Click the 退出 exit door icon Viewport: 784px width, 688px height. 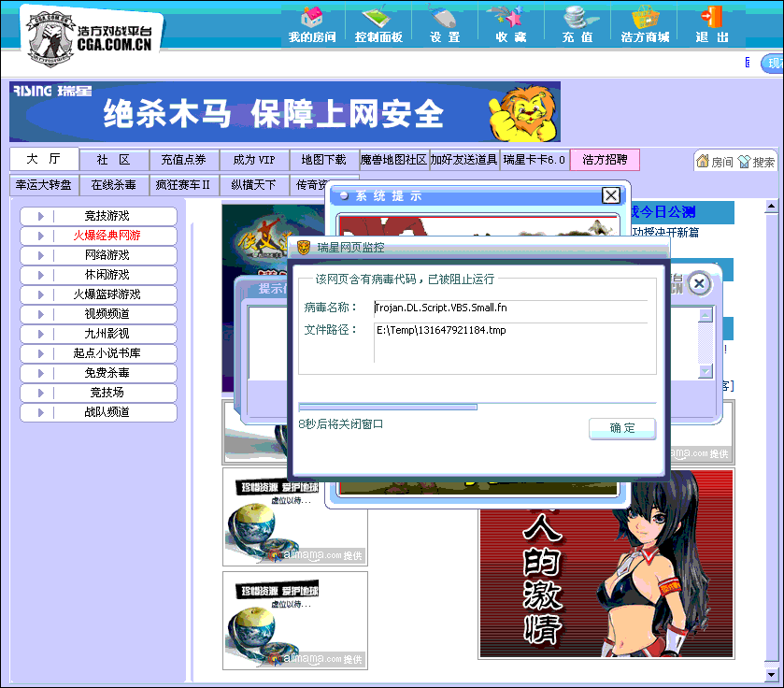[x=712, y=17]
